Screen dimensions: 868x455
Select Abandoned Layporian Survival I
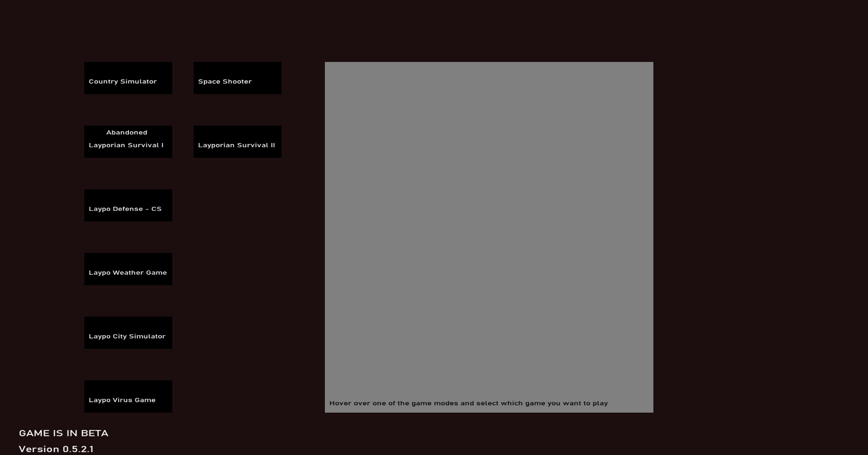(128, 141)
